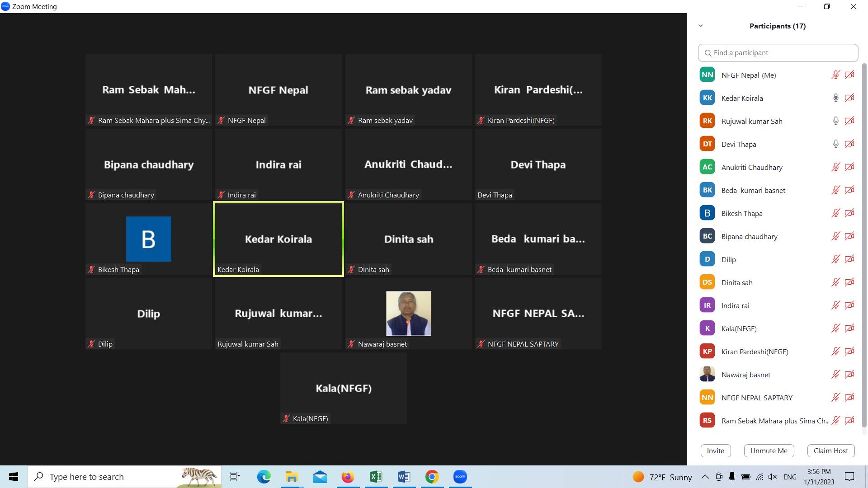Click the participants list vertical scrollbar

[x=864, y=244]
